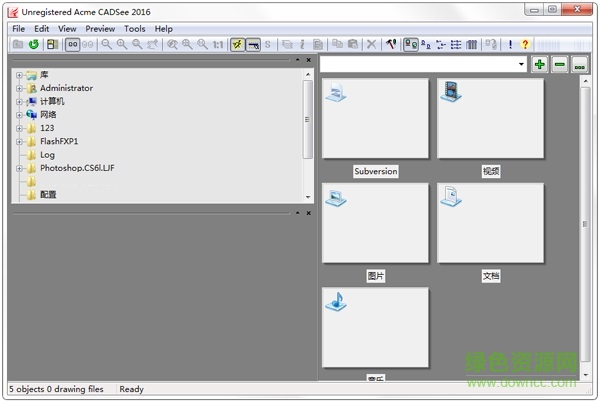Click the zoom in magnifier with plus

122,44
